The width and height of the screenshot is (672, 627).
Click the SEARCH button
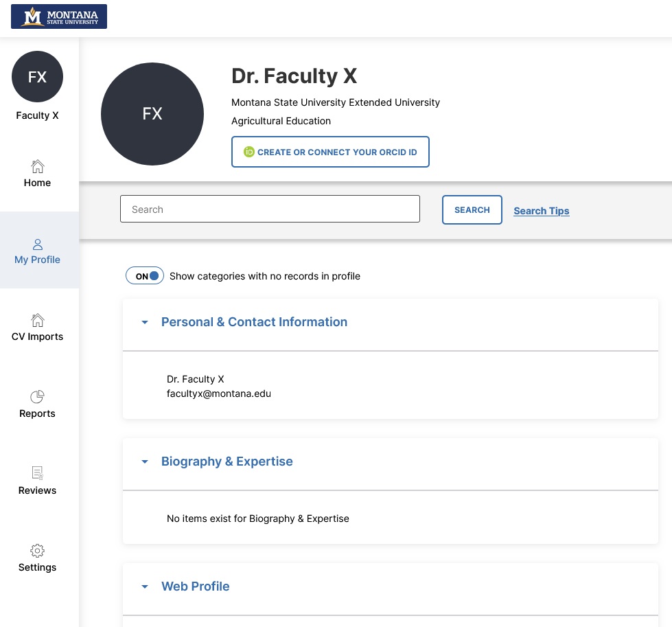tap(472, 209)
